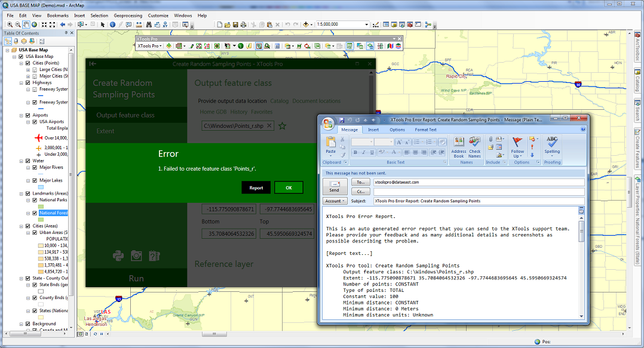
Task: Click Run in the XTools dialog
Action: pos(136,278)
